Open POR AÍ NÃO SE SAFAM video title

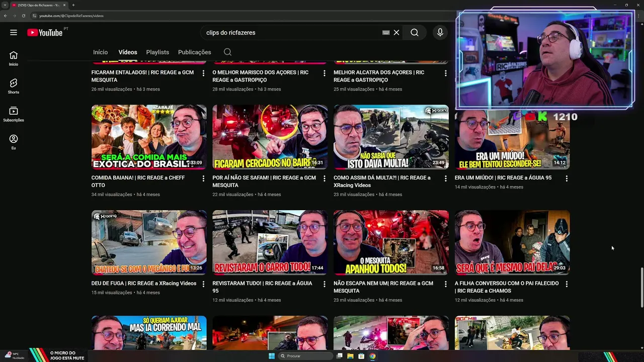point(264,182)
